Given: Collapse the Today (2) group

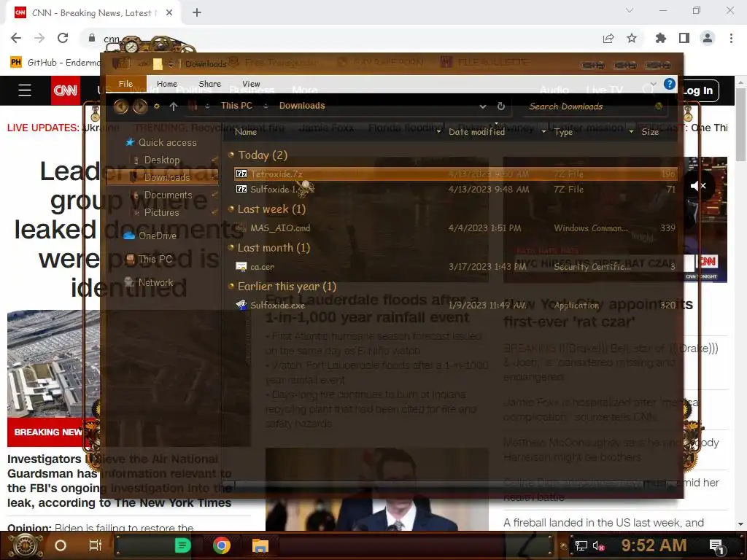Looking at the screenshot, I should tap(231, 155).
